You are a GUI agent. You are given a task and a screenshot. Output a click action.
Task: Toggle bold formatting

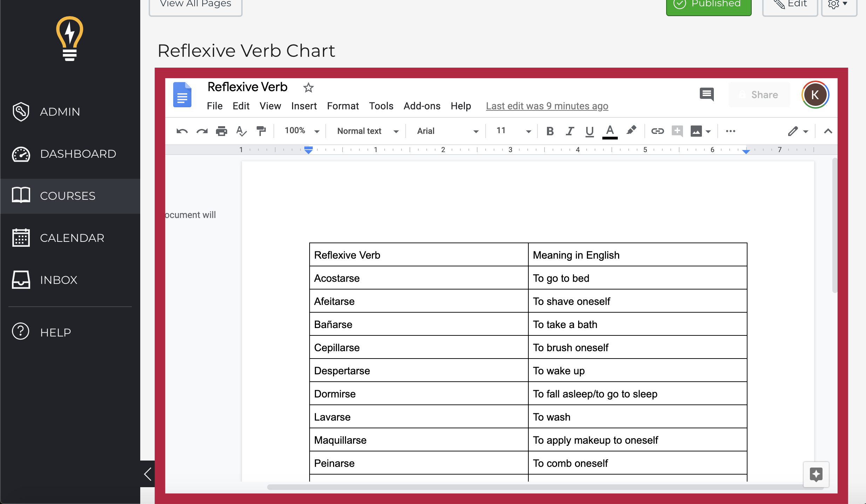(550, 131)
